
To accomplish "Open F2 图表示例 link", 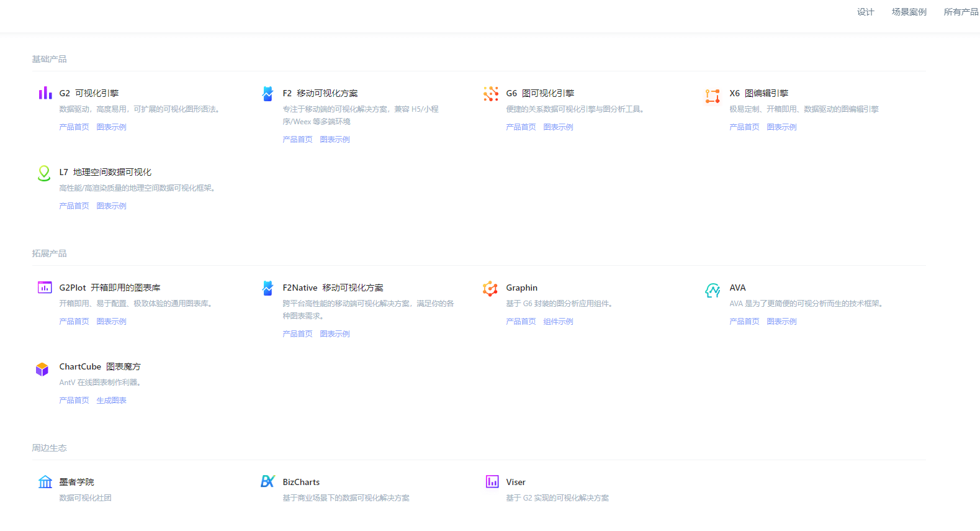I will 335,139.
